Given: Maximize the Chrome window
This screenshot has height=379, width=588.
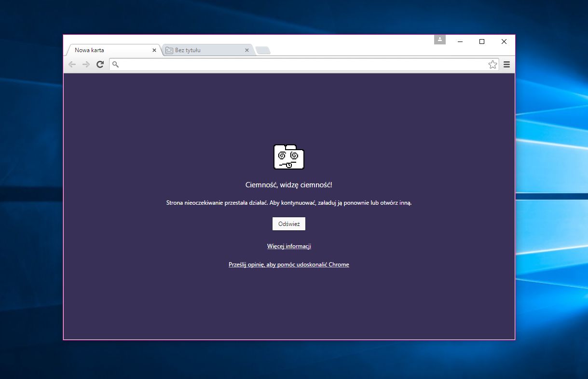Looking at the screenshot, I should [482, 42].
